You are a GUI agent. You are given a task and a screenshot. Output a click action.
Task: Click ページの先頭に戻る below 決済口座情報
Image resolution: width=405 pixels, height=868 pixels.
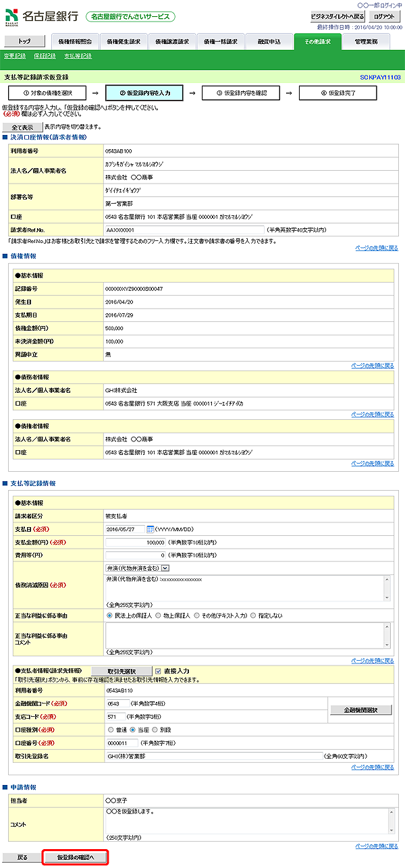(376, 248)
